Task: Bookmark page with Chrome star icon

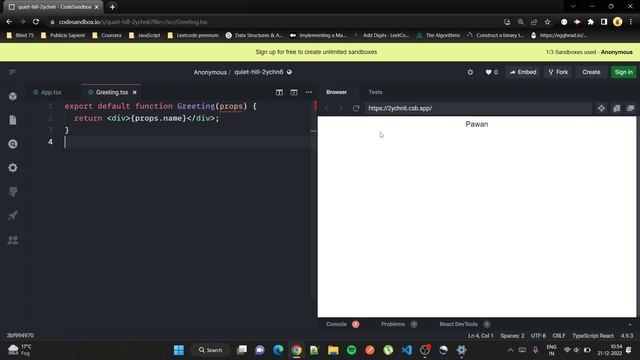Action: 547,22
